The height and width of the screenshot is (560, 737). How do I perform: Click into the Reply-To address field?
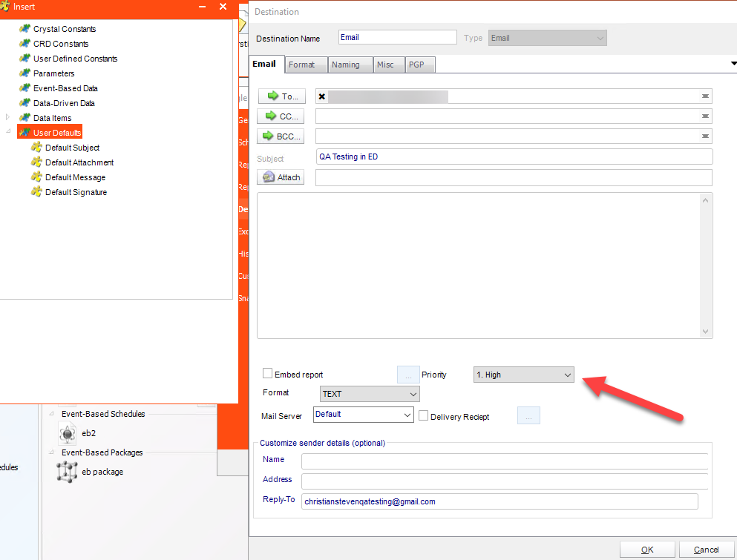coord(499,501)
